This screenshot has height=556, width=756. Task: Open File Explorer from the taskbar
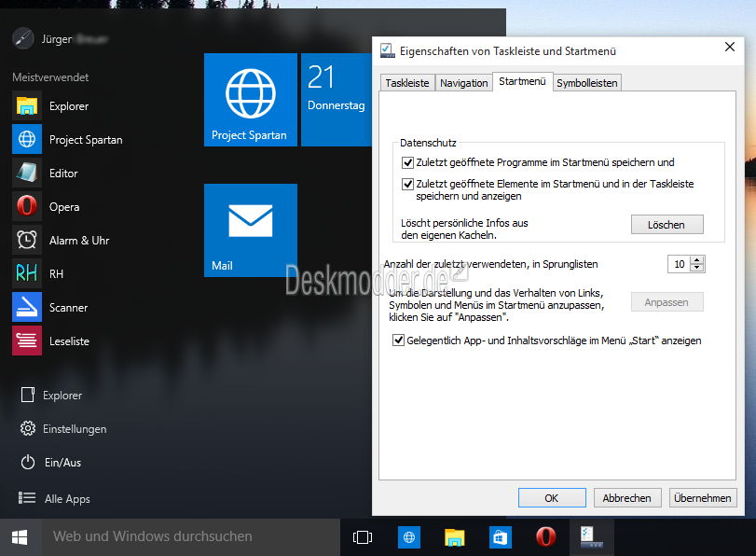(454, 537)
